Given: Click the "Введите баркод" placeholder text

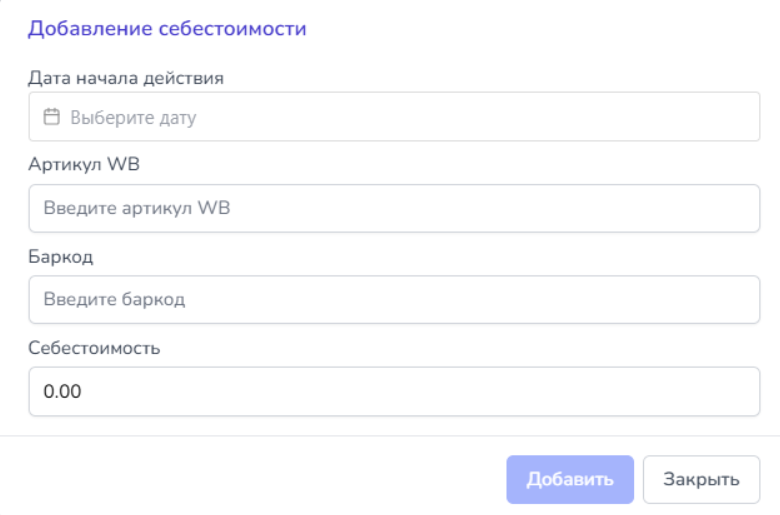Looking at the screenshot, I should click(x=114, y=299).
